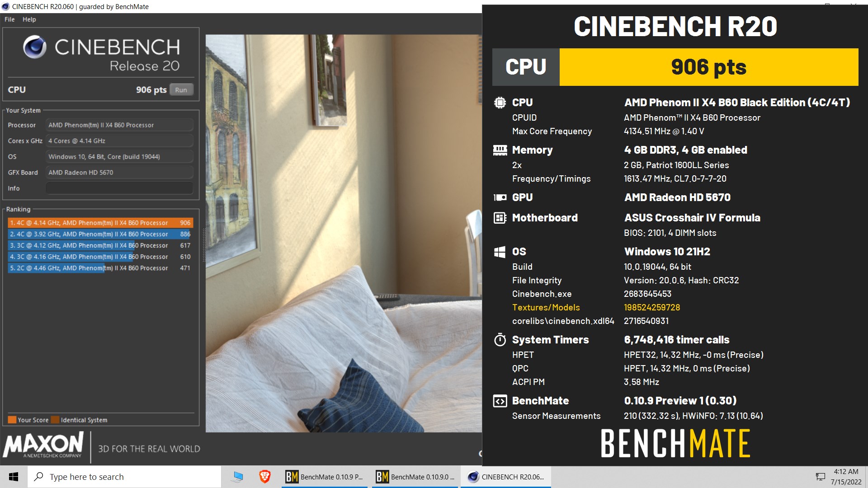Click the Motherboard icon in BenchMate
This screenshot has height=488, width=868.
point(500,218)
